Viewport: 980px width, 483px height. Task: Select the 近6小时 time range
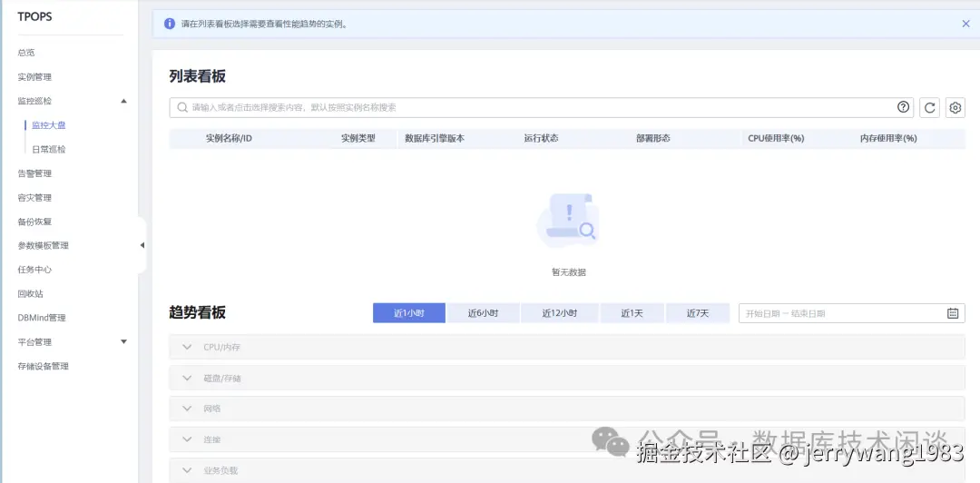[x=483, y=313]
